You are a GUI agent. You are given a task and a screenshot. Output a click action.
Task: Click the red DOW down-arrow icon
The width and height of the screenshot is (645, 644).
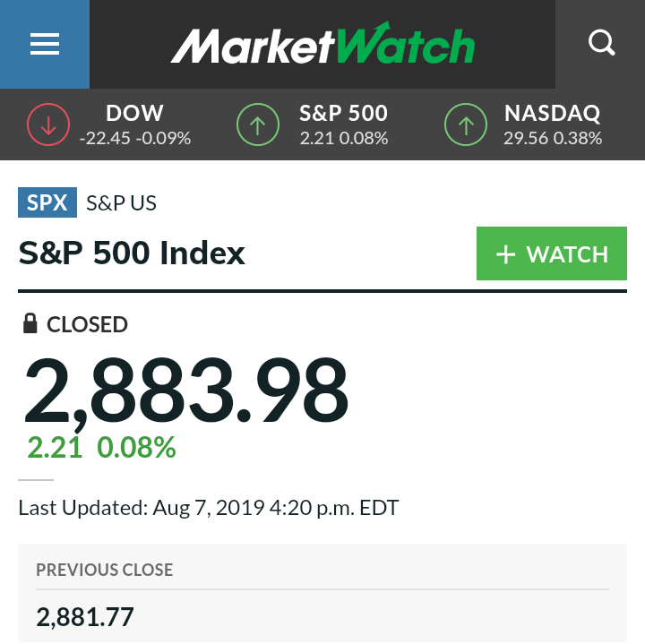pos(48,125)
